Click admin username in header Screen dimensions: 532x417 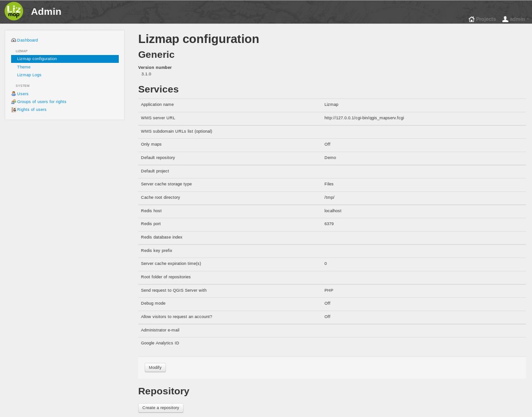517,19
